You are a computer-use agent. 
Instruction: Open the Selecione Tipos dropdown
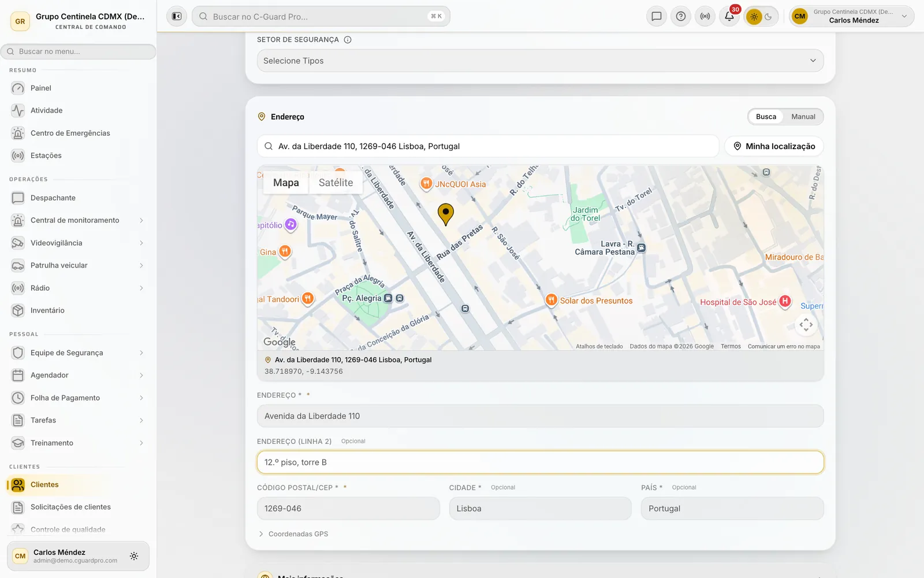[x=540, y=61]
